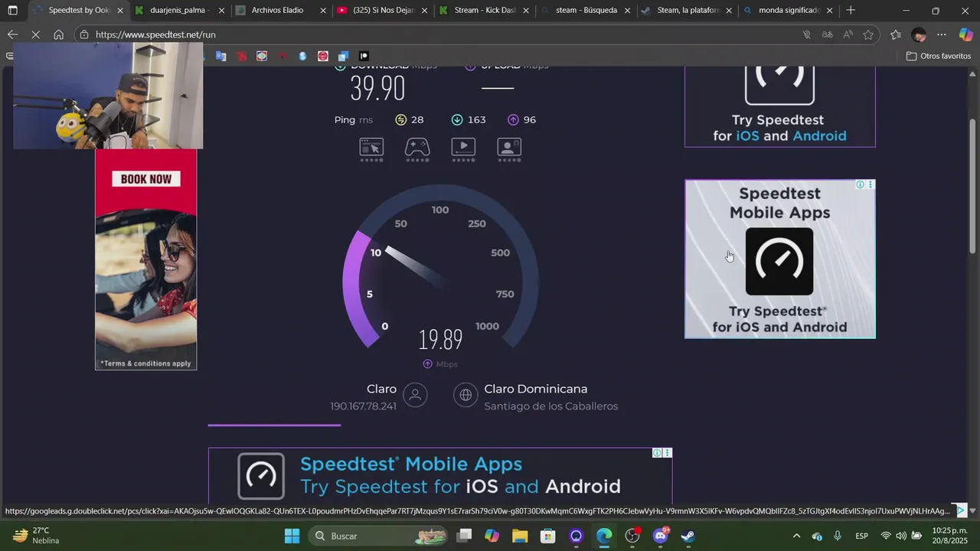Click the user profile icon beside Claro
Screen dimensions: 980x551
tap(415, 395)
